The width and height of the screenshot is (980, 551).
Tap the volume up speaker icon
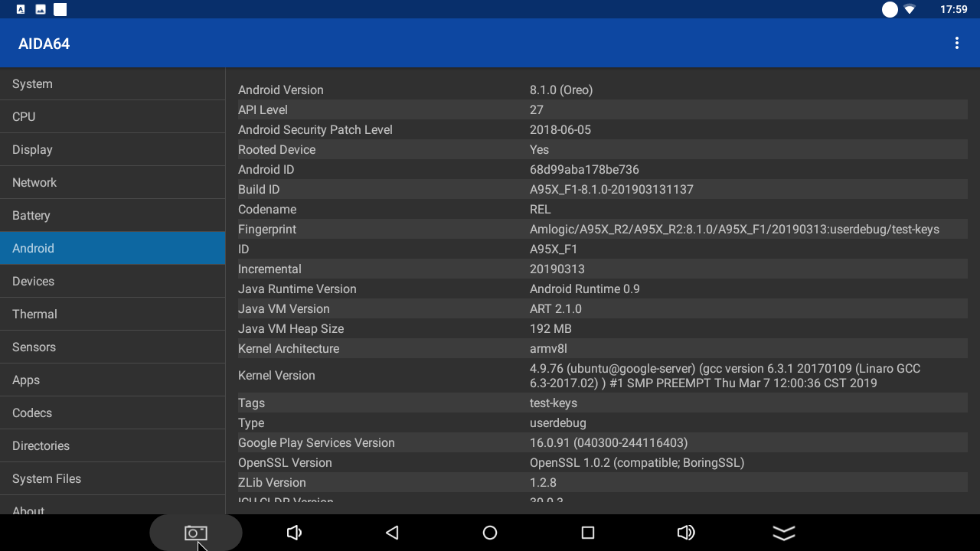(x=686, y=533)
